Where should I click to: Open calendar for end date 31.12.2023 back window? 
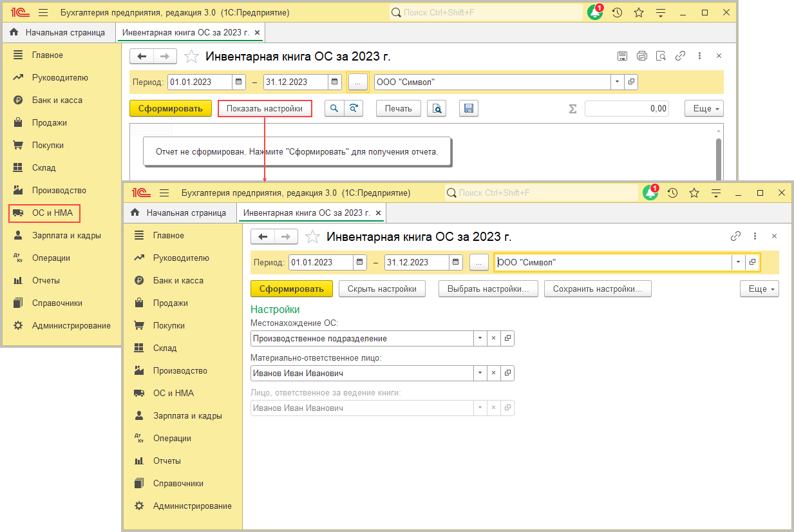(335, 82)
